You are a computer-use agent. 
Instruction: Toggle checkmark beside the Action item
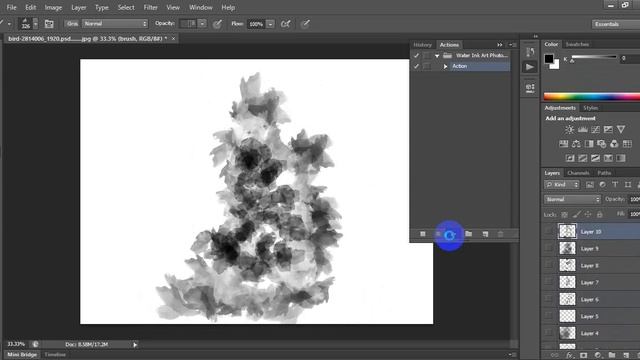tap(416, 66)
